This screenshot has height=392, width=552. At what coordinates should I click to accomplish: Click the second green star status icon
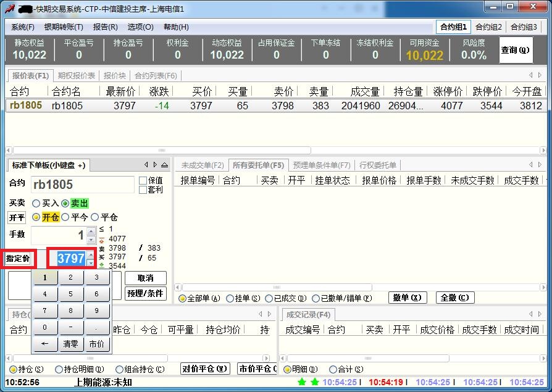[315, 382]
